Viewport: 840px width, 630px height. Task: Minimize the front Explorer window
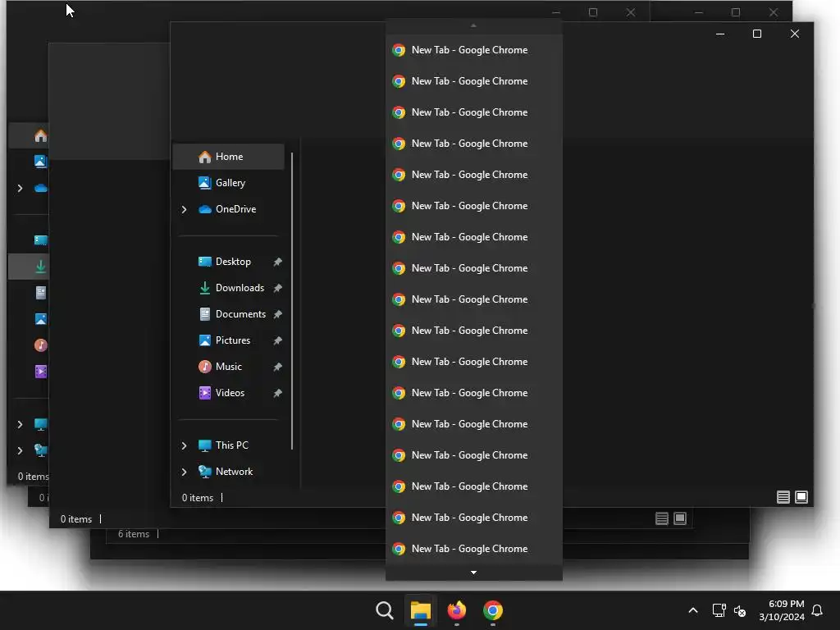point(720,34)
